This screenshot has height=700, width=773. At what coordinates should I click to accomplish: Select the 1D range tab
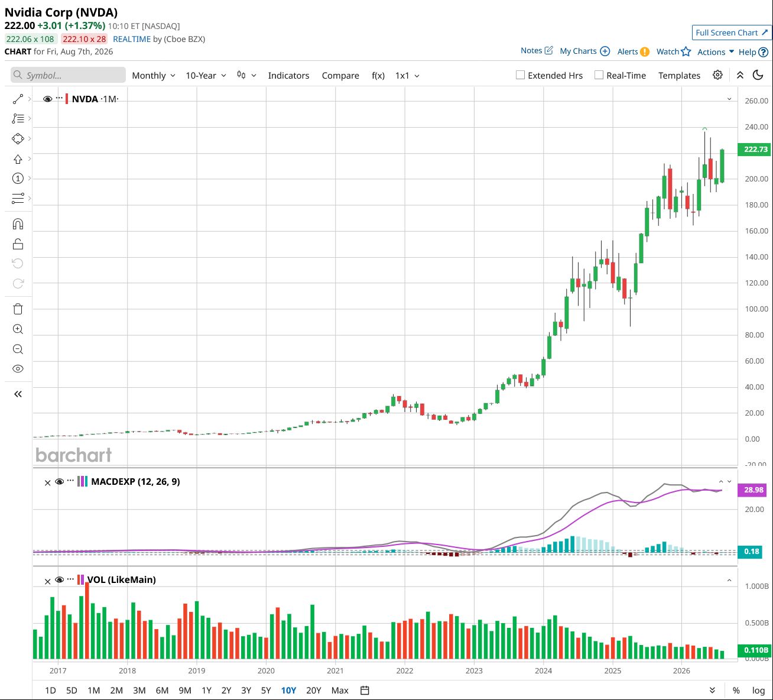tap(50, 690)
